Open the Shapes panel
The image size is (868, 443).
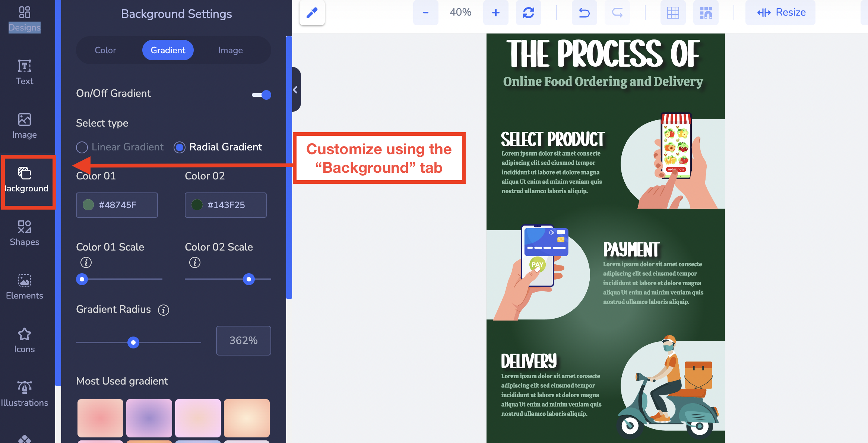(x=25, y=233)
